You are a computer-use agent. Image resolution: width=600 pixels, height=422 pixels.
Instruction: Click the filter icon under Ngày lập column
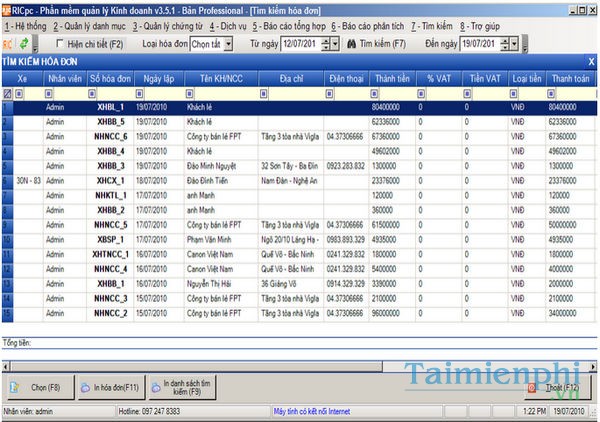point(139,93)
